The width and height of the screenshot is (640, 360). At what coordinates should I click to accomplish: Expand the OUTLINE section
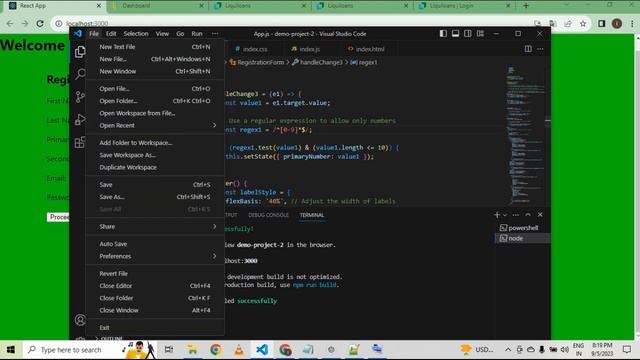tap(109, 338)
